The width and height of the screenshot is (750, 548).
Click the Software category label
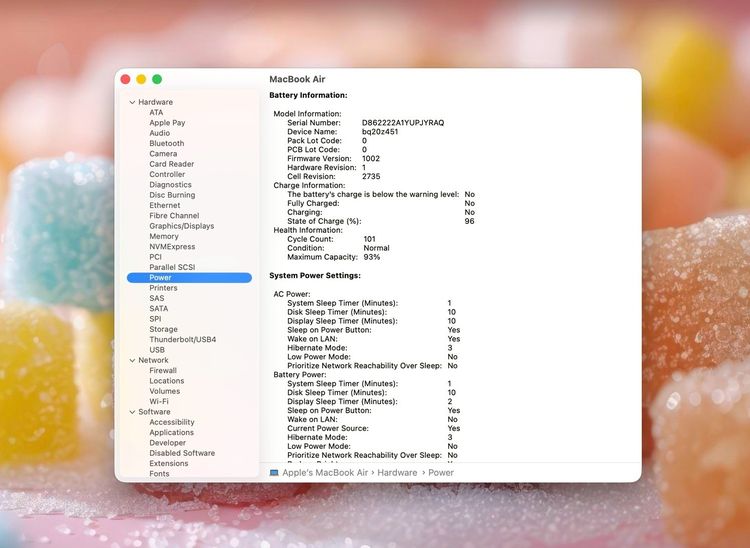pyautogui.click(x=154, y=412)
